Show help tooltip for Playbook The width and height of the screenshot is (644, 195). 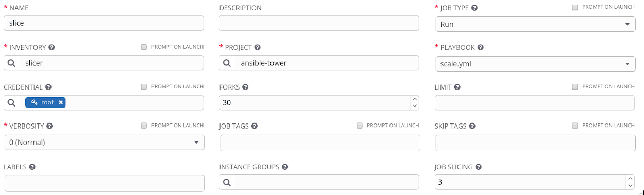coord(480,47)
